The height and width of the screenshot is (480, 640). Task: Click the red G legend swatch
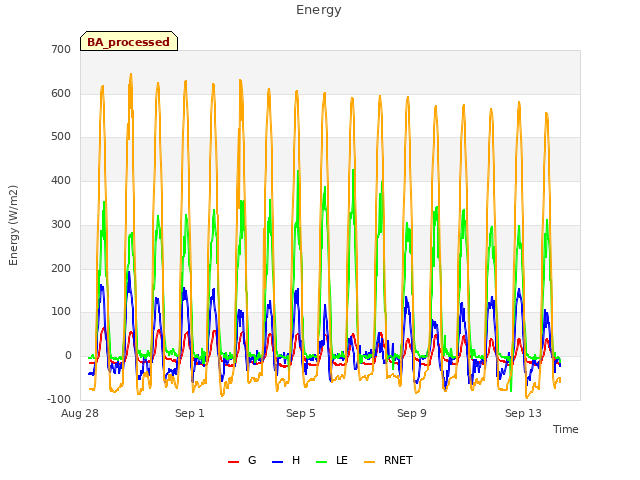point(233,462)
